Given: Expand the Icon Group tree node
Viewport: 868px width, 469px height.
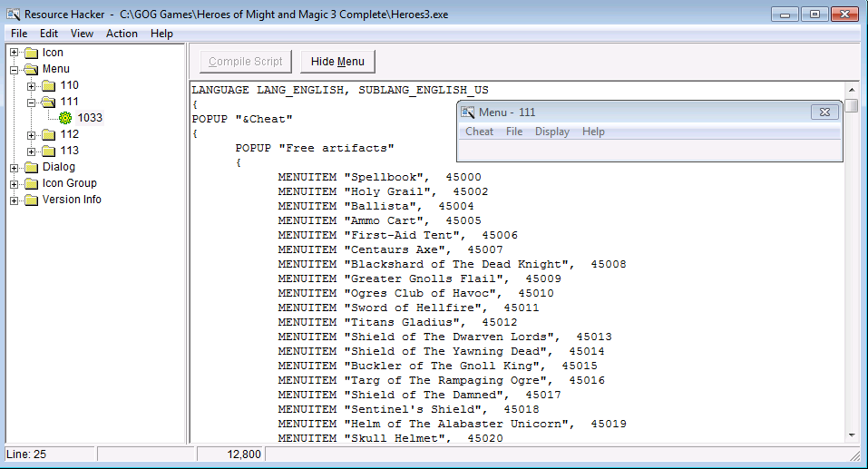Looking at the screenshot, I should 15,183.
